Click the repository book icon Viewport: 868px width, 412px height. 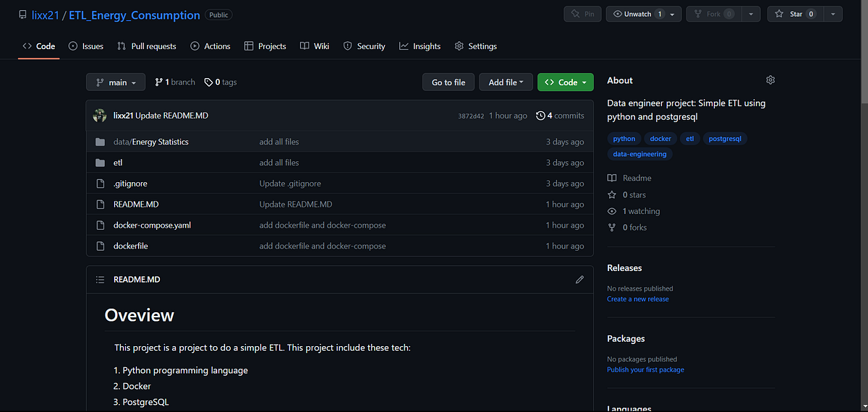coord(22,14)
